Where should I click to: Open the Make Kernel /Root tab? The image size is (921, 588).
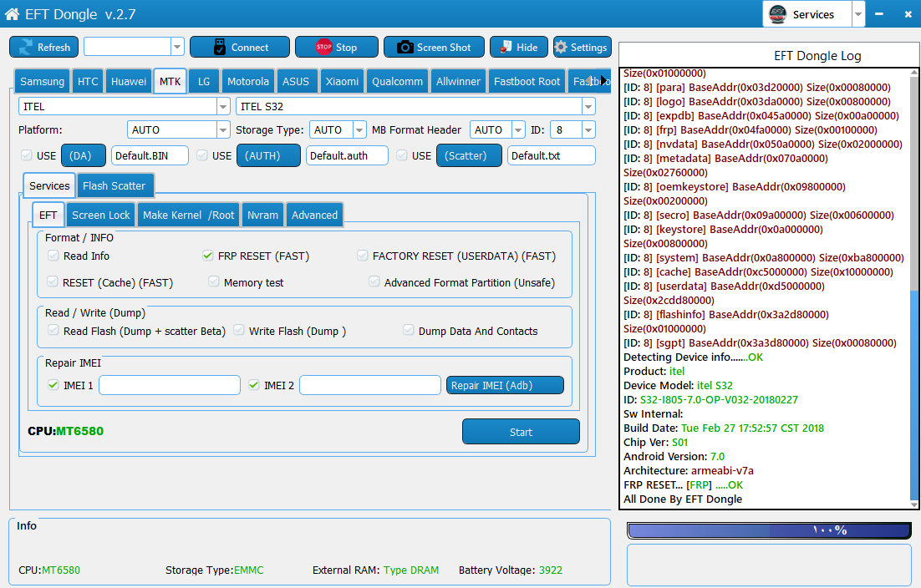(189, 215)
